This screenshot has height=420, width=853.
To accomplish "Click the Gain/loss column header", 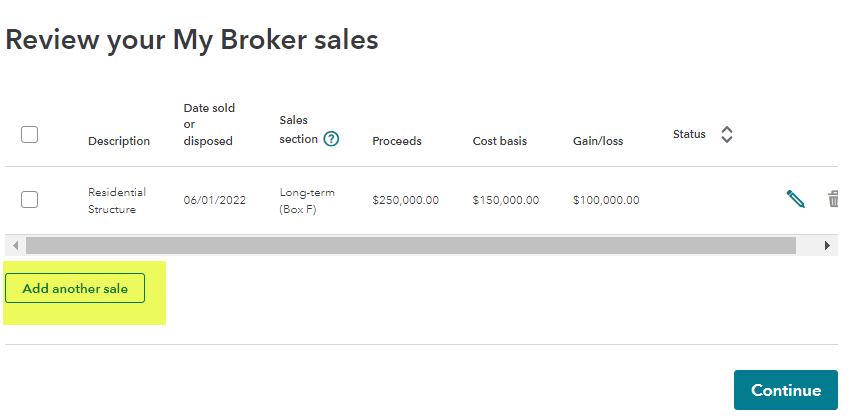I will (x=598, y=141).
